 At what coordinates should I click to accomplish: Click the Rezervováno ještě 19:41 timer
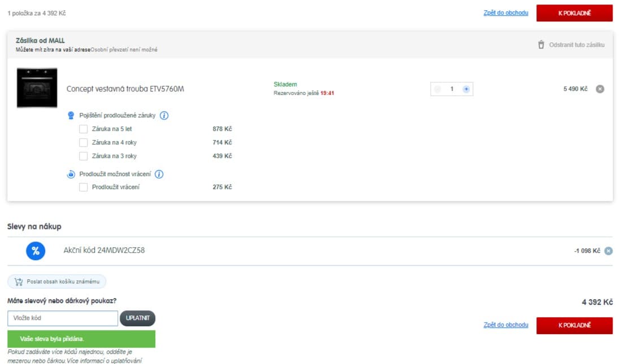pyautogui.click(x=304, y=93)
